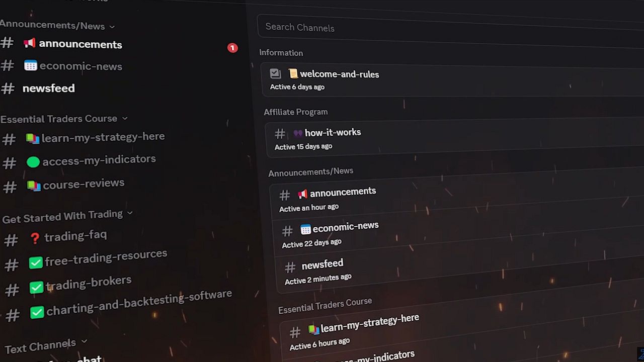The height and width of the screenshot is (362, 644).
Task: Click the green checkmark icon beside charting-and-backtesting-software
Action: (37, 313)
